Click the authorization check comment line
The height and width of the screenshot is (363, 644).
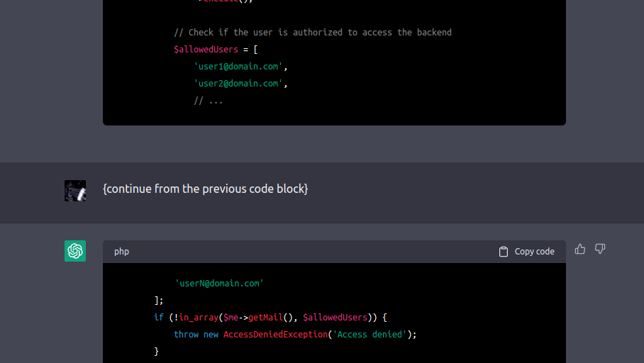pyautogui.click(x=313, y=33)
